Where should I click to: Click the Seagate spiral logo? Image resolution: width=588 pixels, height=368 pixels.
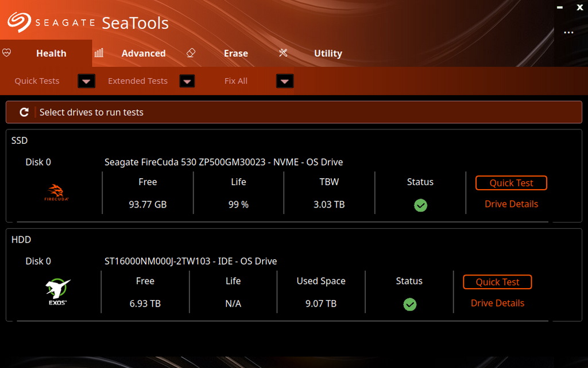point(19,22)
